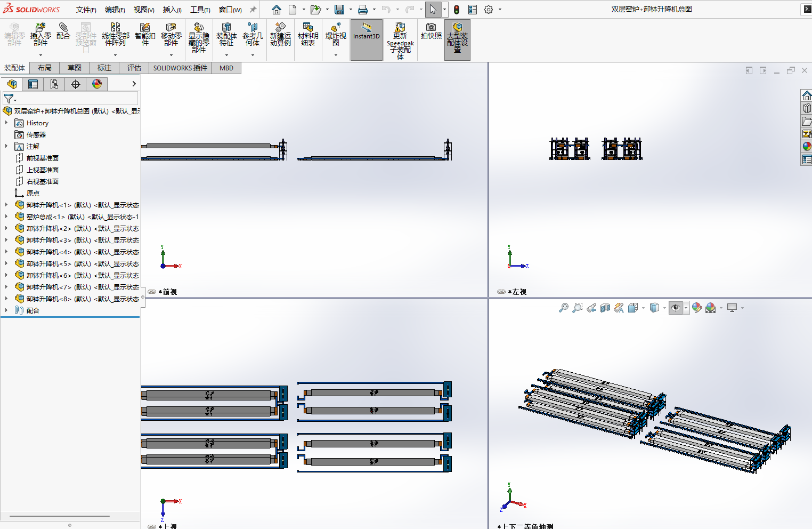
Task: Open Display Style dropdown arrow
Action: pos(664,308)
